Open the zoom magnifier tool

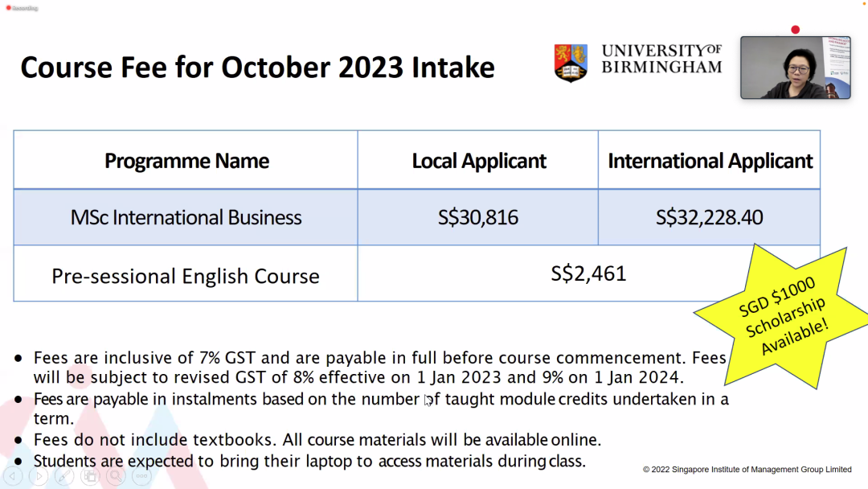point(116,475)
